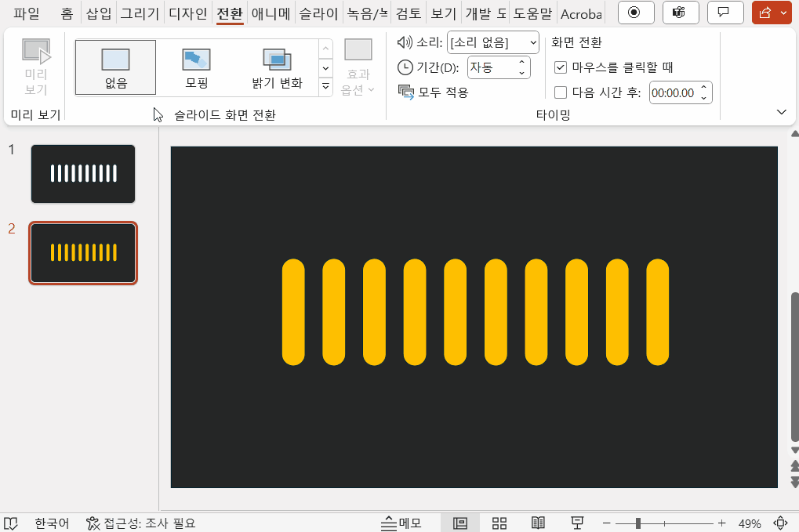Open the share button dropdown arrow
The width and height of the screenshot is (799, 532).
click(x=784, y=13)
